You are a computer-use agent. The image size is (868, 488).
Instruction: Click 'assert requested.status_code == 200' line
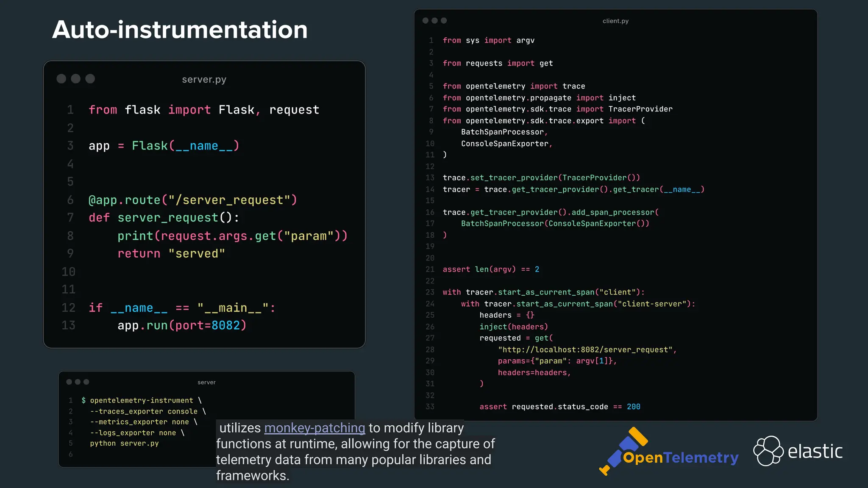(x=560, y=407)
